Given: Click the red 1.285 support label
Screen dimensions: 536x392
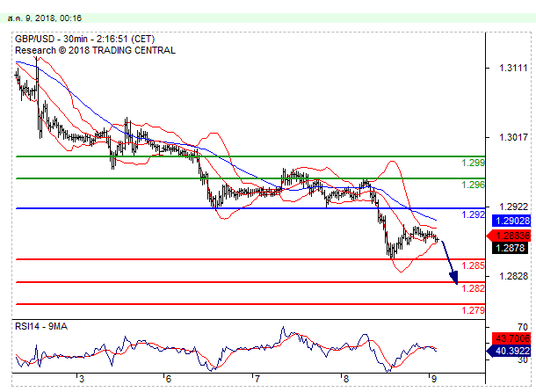Looking at the screenshot, I should coord(473,265).
